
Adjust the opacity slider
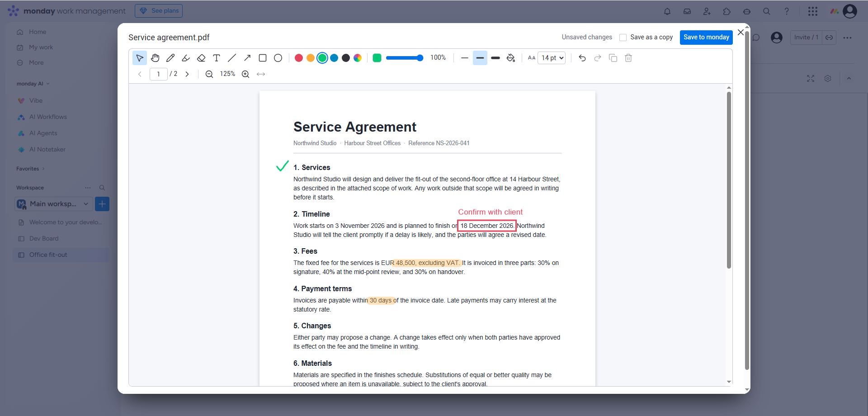405,58
